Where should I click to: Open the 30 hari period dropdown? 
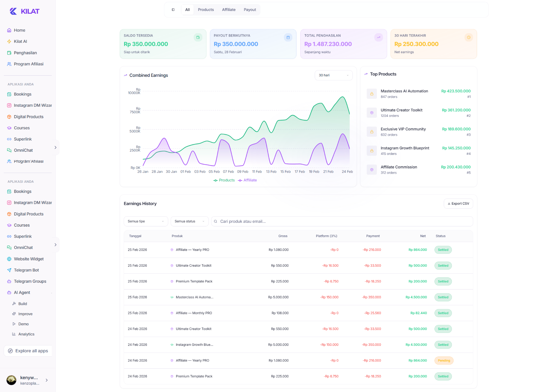(333, 75)
